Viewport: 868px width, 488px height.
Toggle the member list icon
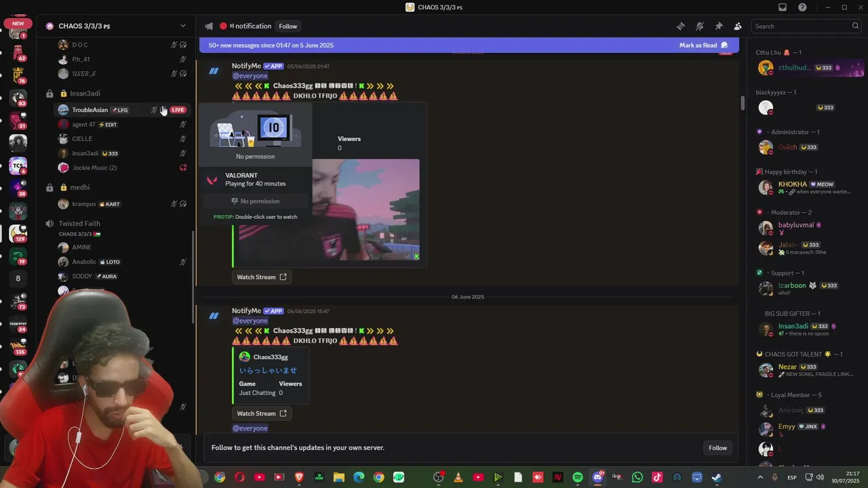pyautogui.click(x=738, y=26)
